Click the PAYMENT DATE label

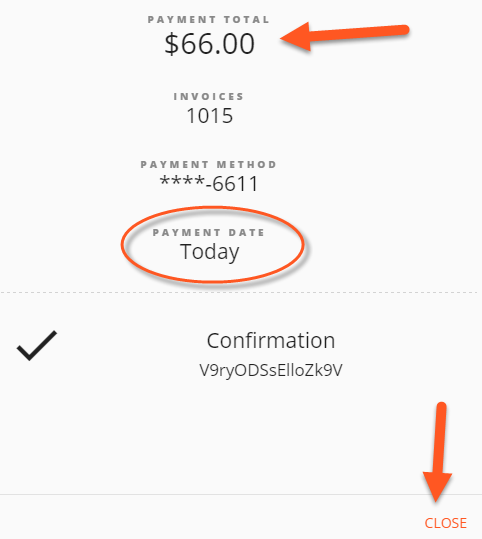pos(209,232)
